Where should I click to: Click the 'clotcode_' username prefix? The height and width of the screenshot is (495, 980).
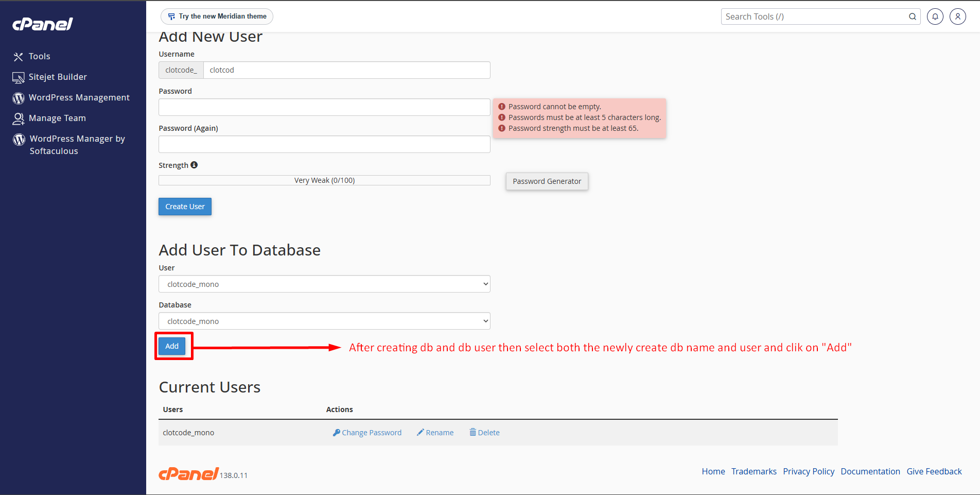point(181,70)
